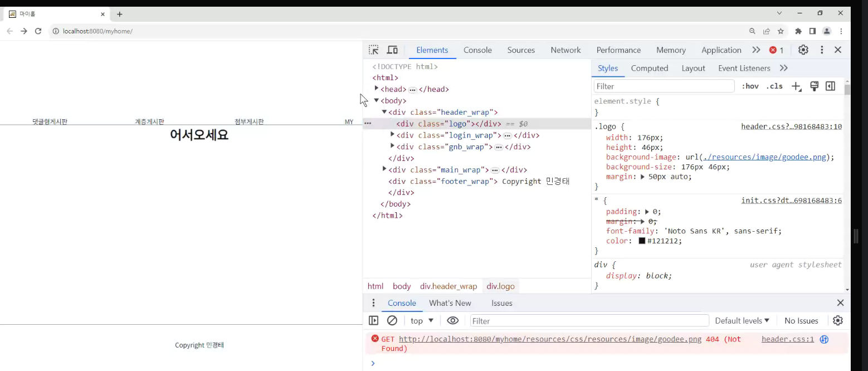This screenshot has width=868, height=371.
Task: Add new style rule plus icon
Action: [x=797, y=86]
